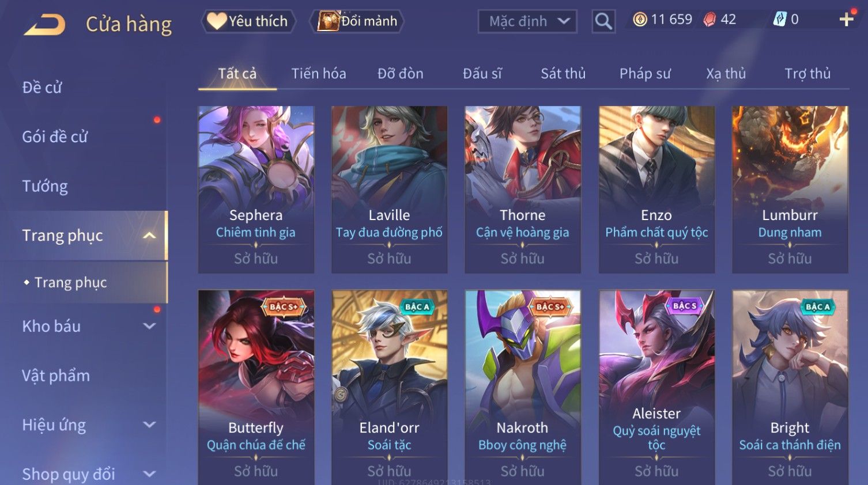This screenshot has height=485, width=868.
Task: Click the red ruby currency icon
Action: click(710, 20)
